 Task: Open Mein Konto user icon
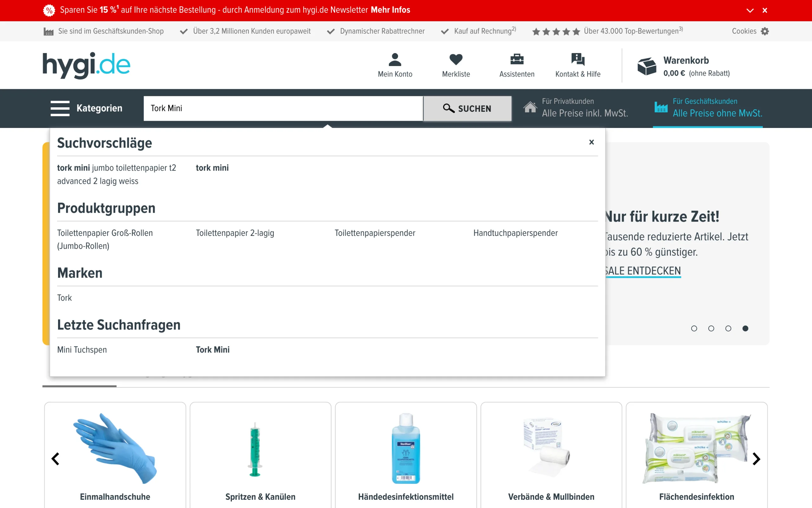(395, 60)
